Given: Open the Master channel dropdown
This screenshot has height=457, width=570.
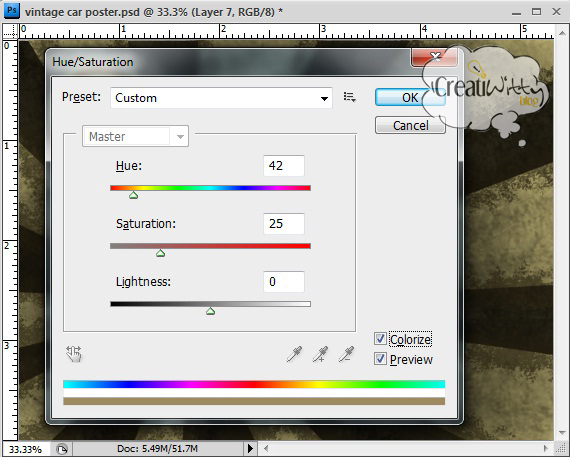Looking at the screenshot, I should pyautogui.click(x=135, y=136).
